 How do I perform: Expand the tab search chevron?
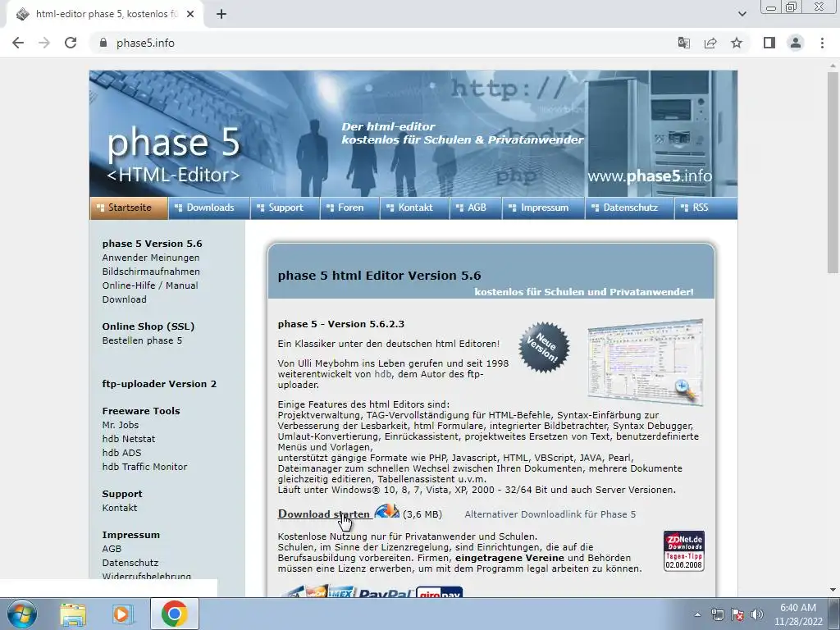pyautogui.click(x=742, y=14)
